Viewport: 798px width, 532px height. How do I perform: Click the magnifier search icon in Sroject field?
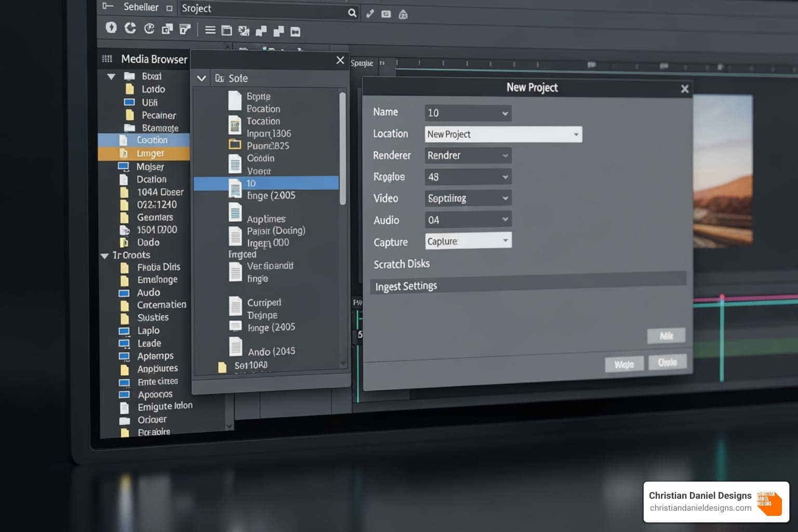(352, 13)
